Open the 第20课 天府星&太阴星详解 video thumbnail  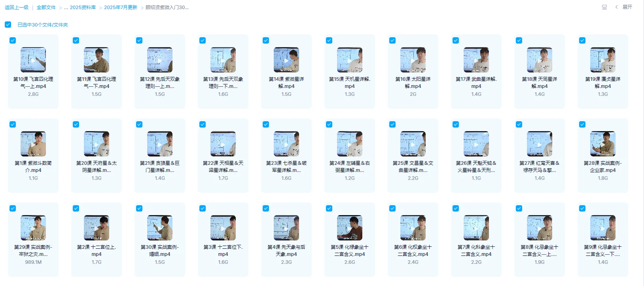point(97,144)
